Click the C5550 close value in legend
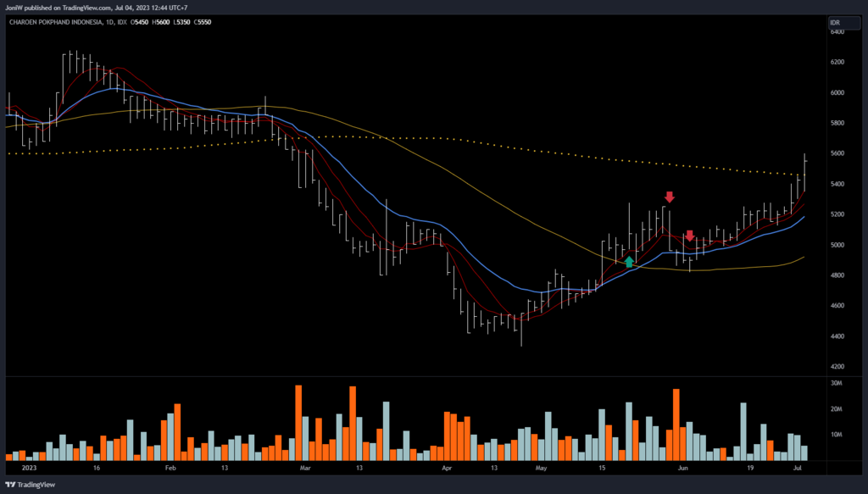Image resolution: width=868 pixels, height=494 pixels. pos(202,22)
